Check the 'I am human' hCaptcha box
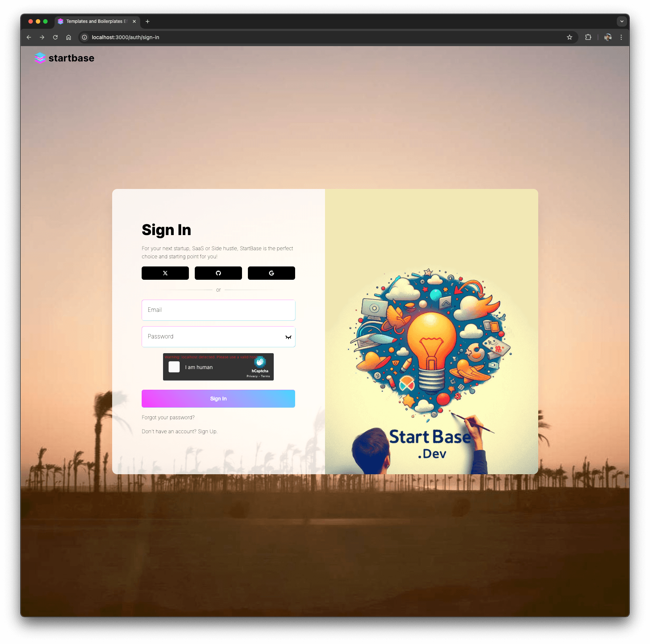Screen dimensions: 650x644 [x=174, y=367]
